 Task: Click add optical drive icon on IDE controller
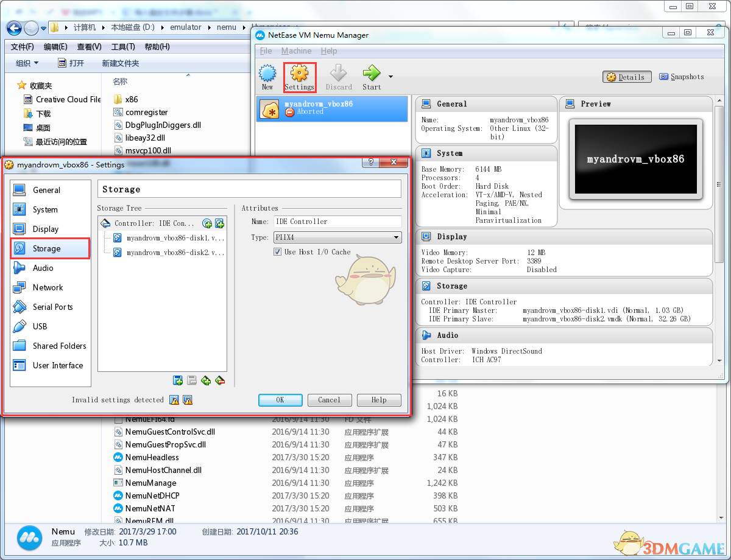(x=207, y=223)
